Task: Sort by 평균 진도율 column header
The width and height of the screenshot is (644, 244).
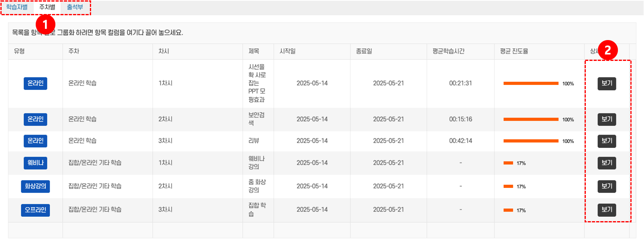Action: [514, 51]
